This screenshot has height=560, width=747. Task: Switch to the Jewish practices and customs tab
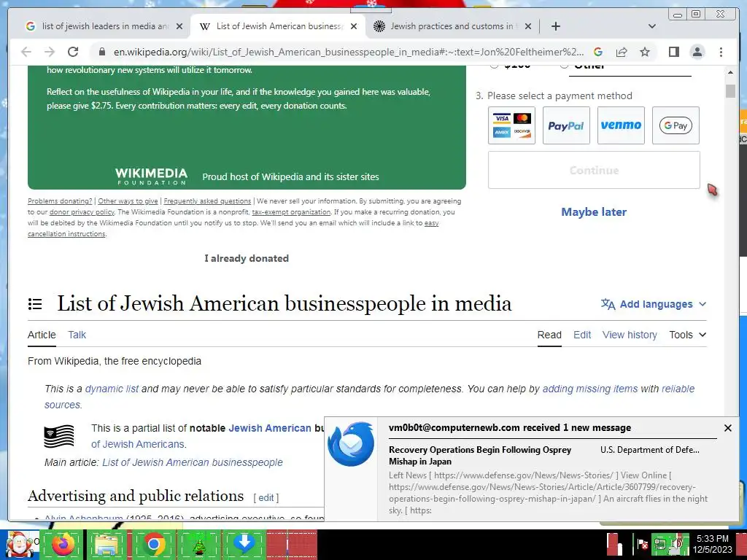pos(452,26)
